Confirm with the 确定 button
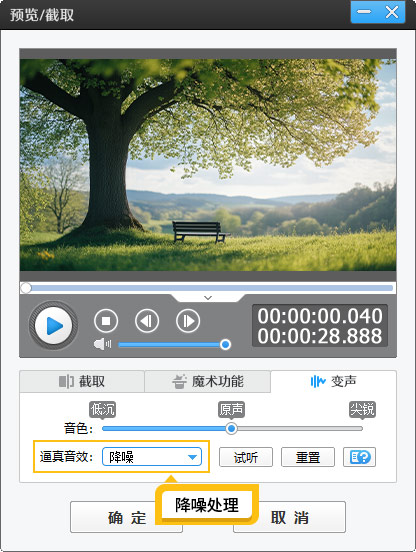416x552 pixels. pos(126,517)
